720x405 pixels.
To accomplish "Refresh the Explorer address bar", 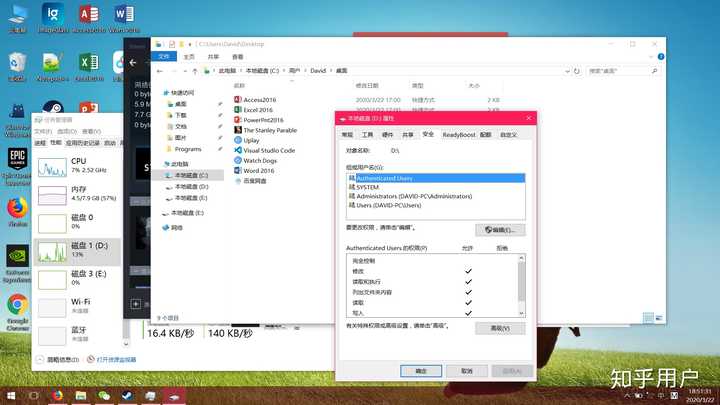I will point(577,71).
